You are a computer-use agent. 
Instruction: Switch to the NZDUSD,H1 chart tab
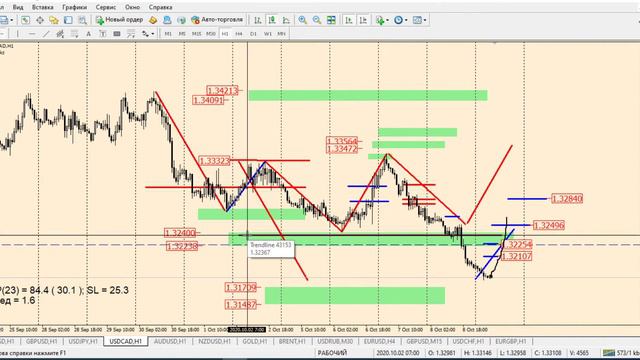pyautogui.click(x=214, y=341)
